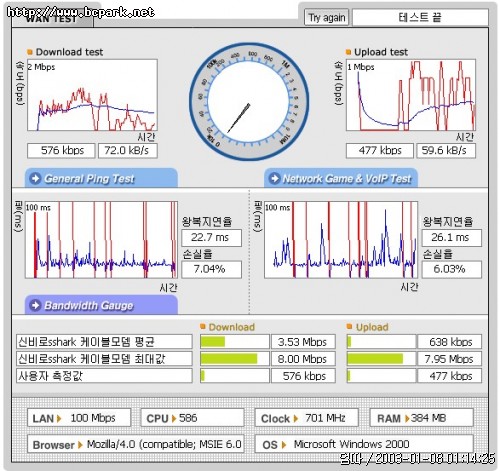
Task: Click the download bar for 8.00 Mbps
Action: pos(235,359)
